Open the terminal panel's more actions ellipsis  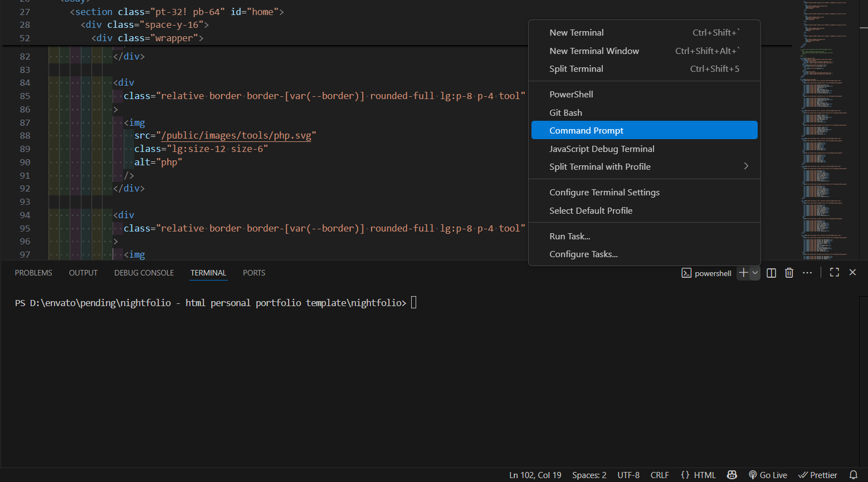[807, 273]
